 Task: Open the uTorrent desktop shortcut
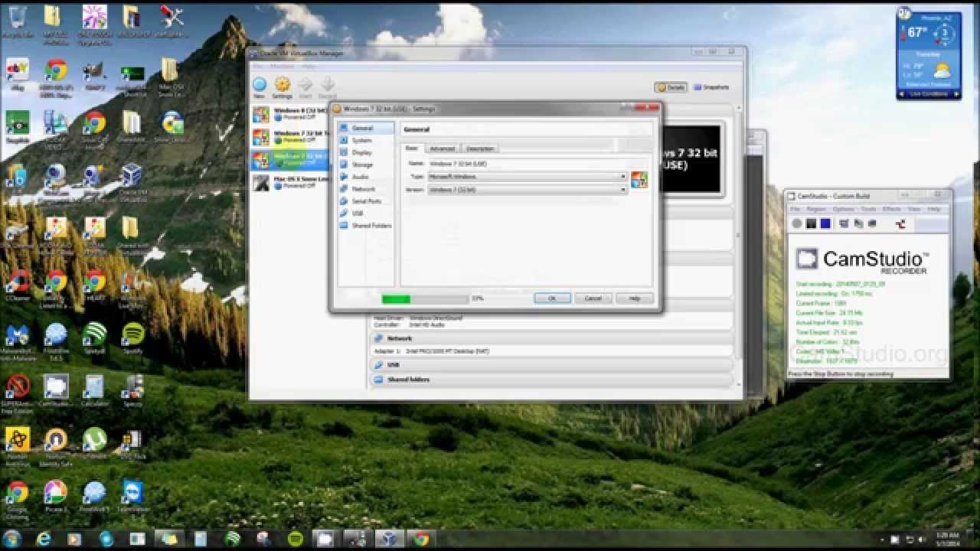pos(94,443)
